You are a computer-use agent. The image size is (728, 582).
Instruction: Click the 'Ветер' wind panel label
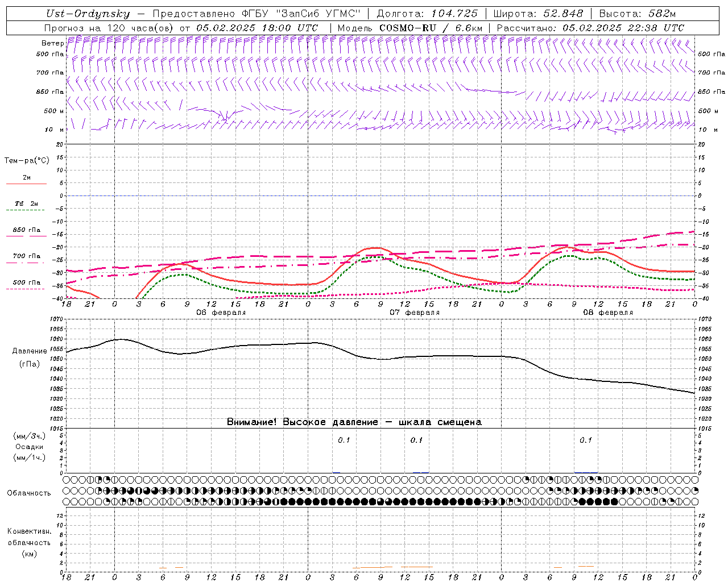(52, 43)
